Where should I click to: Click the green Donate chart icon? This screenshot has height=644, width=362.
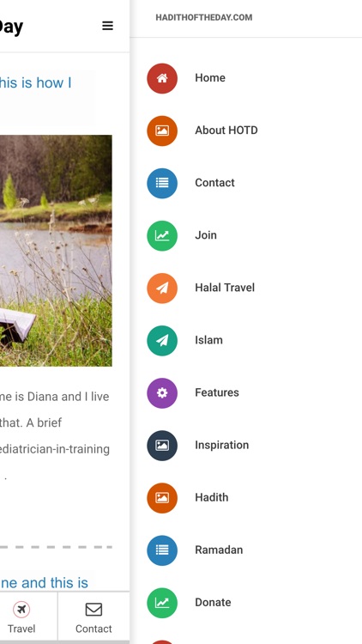162,603
